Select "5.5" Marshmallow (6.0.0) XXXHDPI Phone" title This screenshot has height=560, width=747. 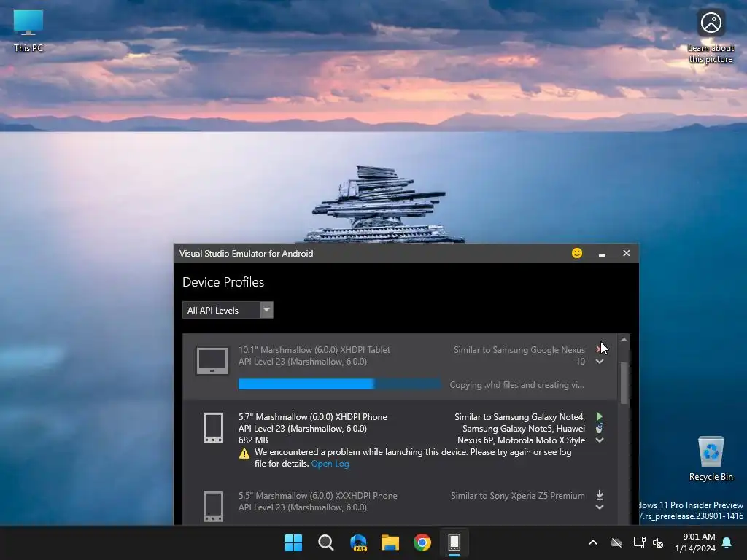pos(318,496)
